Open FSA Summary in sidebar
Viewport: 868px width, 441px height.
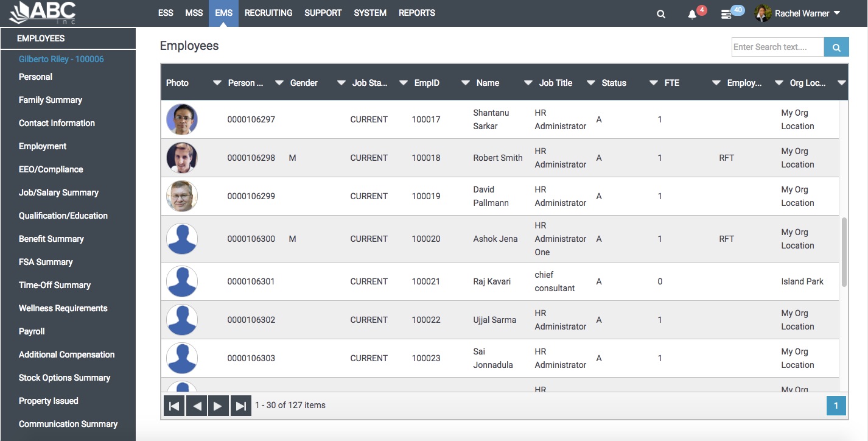point(46,262)
